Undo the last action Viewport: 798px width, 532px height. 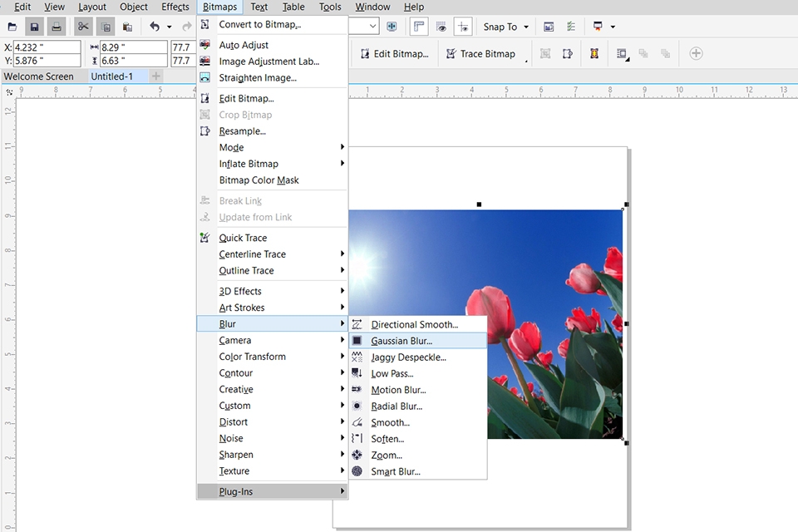(x=155, y=26)
